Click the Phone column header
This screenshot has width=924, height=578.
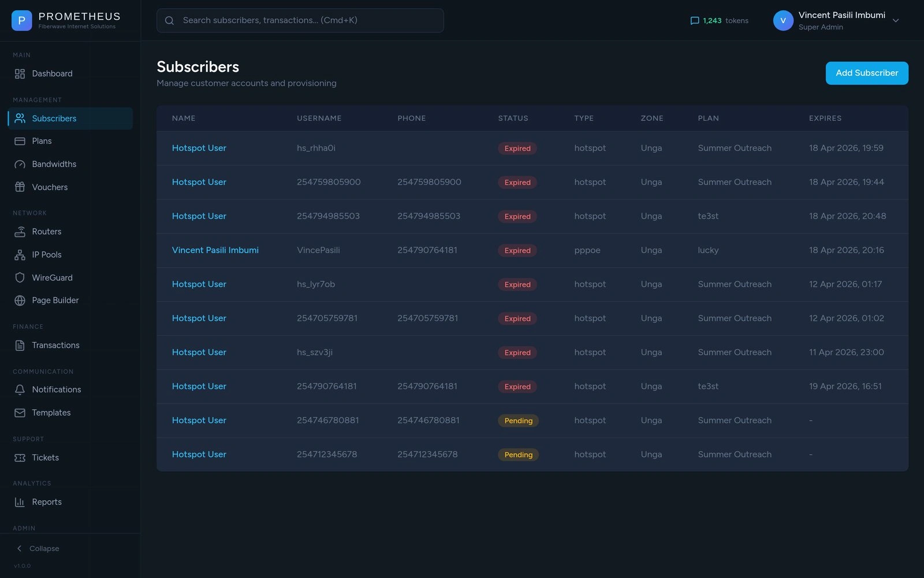tap(412, 118)
